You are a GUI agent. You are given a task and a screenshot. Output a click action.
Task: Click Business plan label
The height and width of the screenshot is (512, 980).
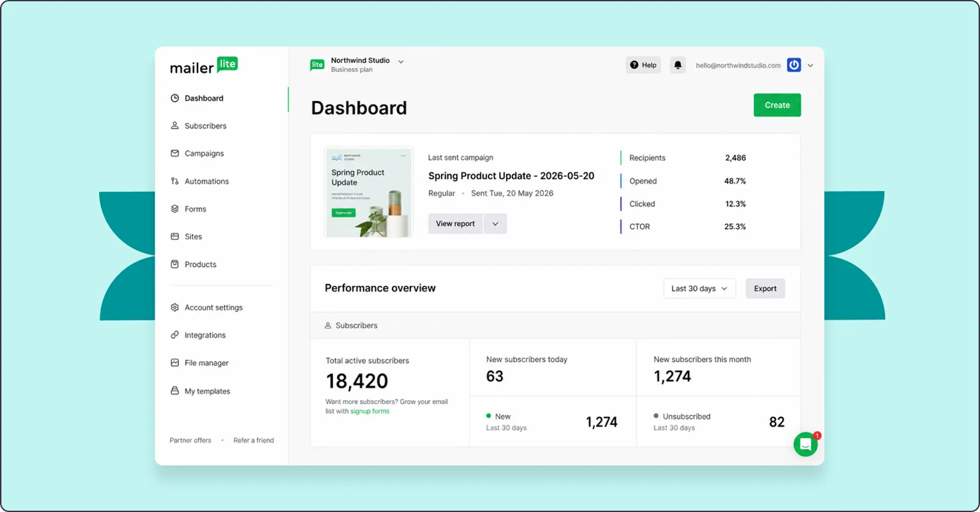[352, 69]
